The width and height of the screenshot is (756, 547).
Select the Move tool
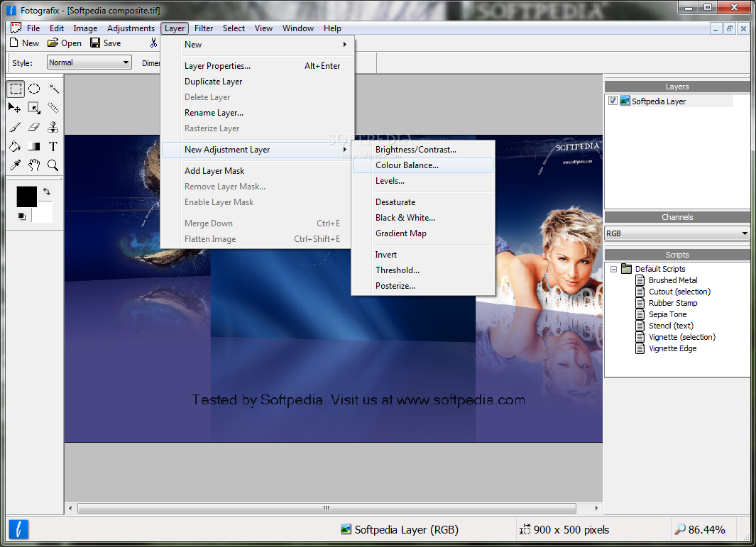15,108
